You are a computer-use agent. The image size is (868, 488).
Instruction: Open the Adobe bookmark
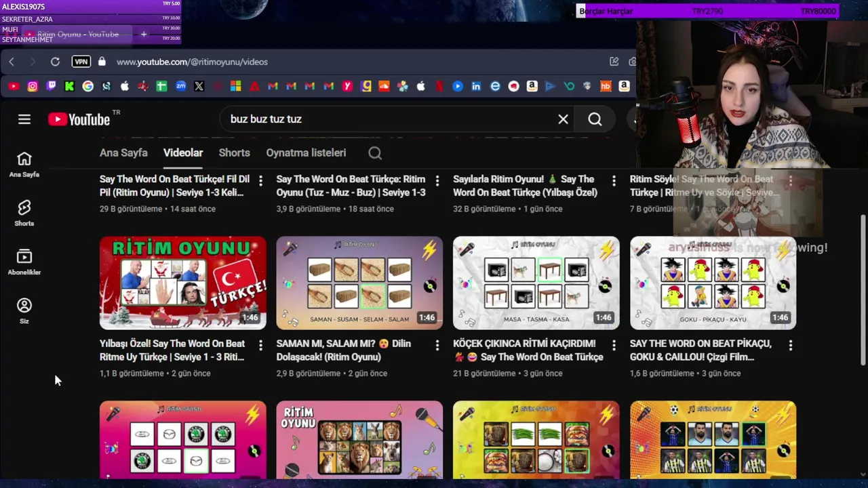pyautogui.click(x=254, y=86)
